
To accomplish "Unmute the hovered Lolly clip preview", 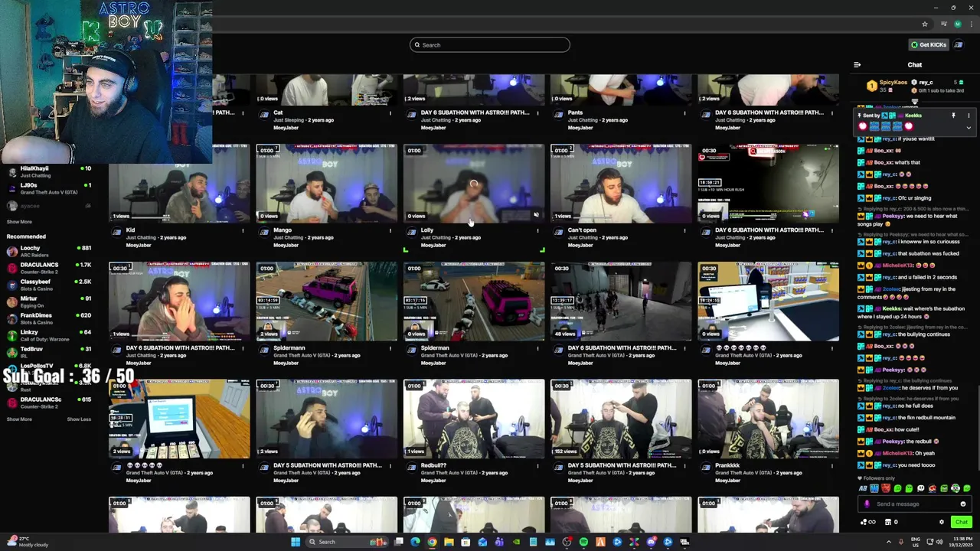I will click(536, 215).
